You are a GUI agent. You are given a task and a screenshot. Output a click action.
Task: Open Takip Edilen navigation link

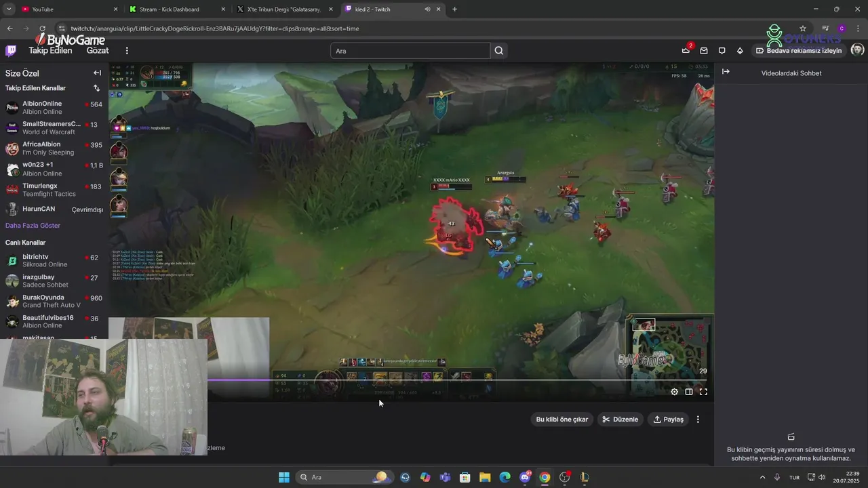tap(50, 51)
